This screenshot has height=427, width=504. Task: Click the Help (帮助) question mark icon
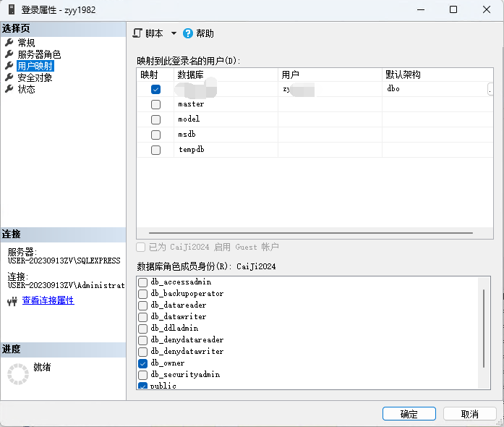tap(188, 33)
